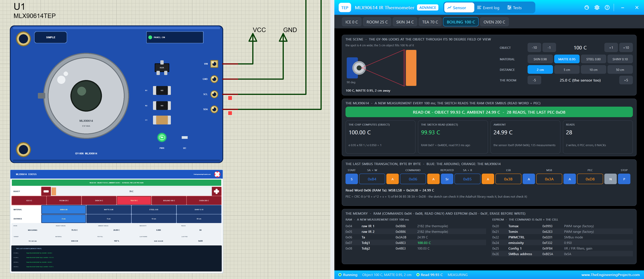This screenshot has width=644, height=279.
Task: Click the R2 resistor on the board
Action: [x=162, y=106]
